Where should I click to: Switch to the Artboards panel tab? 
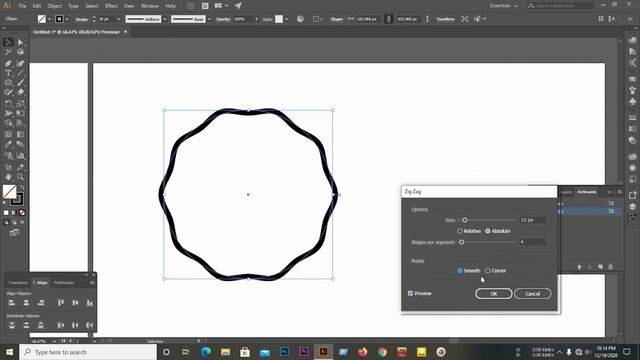tap(587, 192)
